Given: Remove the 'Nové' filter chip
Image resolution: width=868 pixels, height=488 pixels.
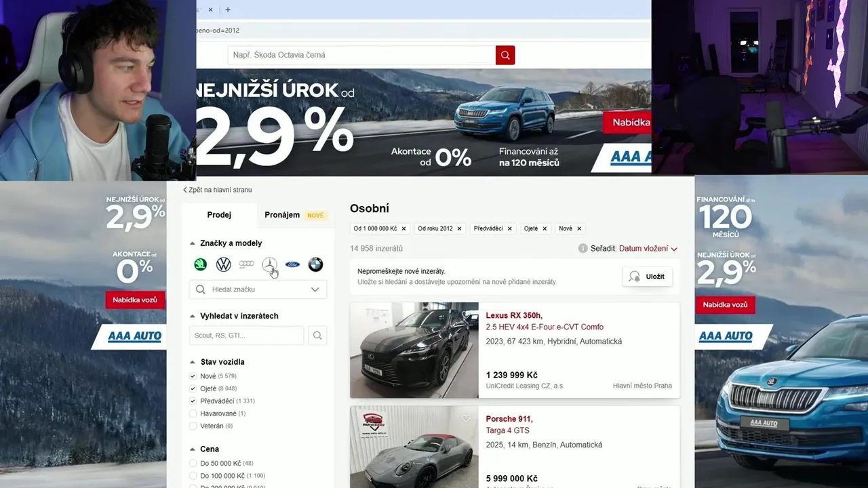Looking at the screenshot, I should coord(578,228).
